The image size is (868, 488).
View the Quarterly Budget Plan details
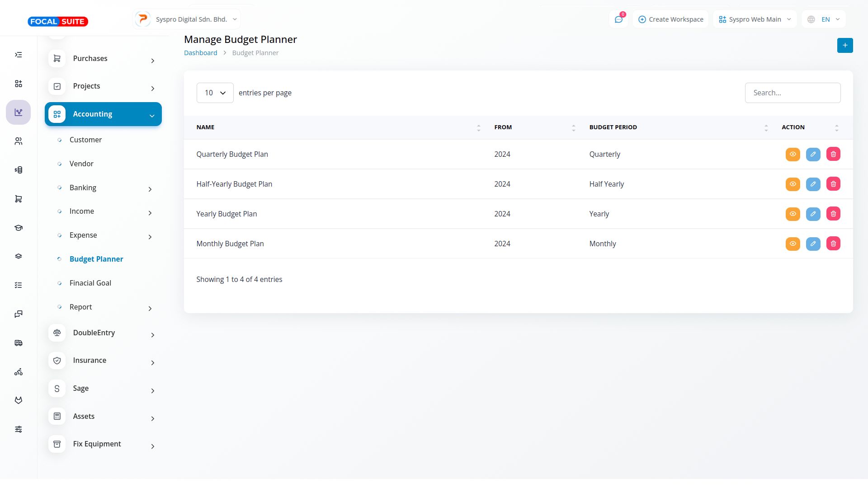tap(793, 154)
